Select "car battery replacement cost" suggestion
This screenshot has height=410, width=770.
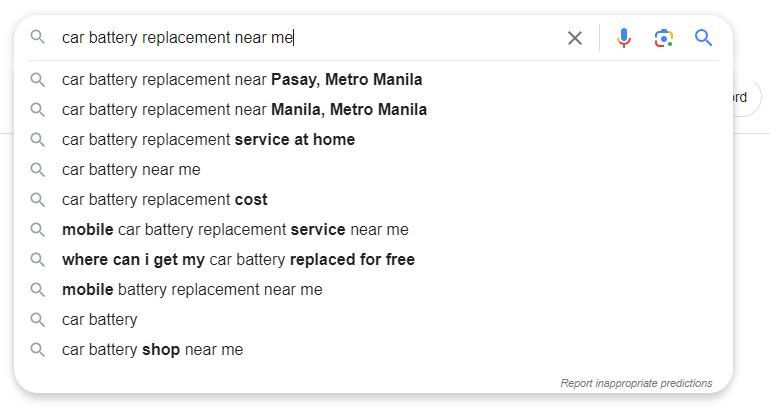click(164, 200)
